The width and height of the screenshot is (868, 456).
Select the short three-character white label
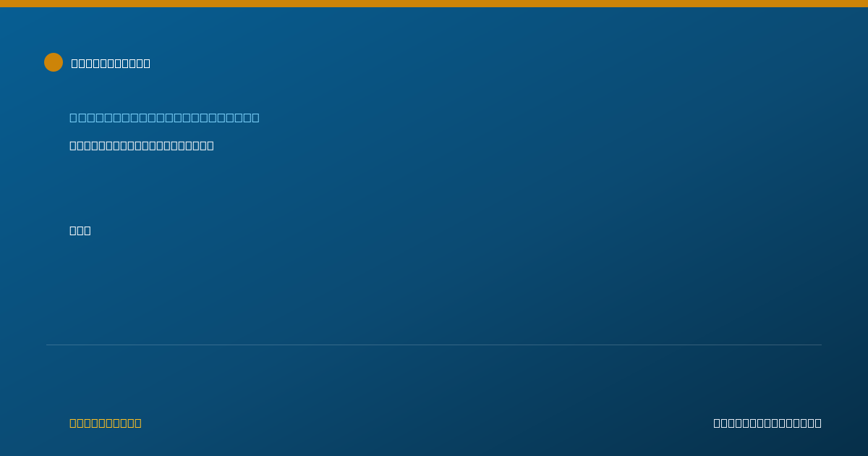click(x=80, y=230)
